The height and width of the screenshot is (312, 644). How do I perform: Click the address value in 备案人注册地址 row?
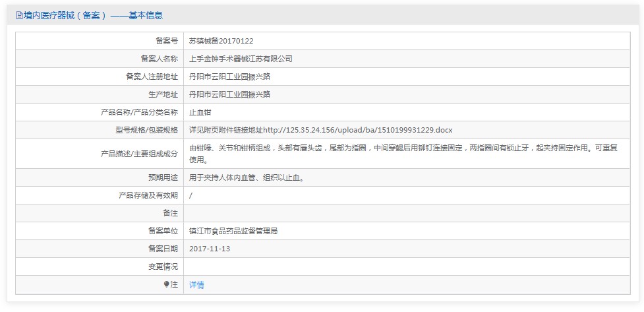point(229,77)
